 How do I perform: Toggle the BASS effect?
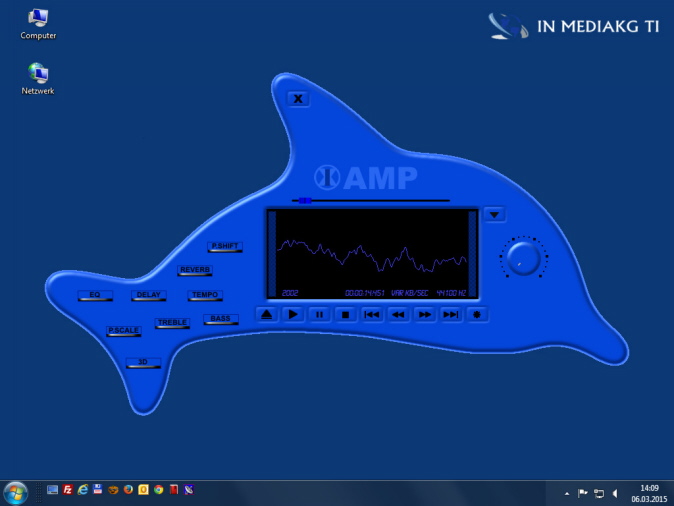(x=221, y=319)
